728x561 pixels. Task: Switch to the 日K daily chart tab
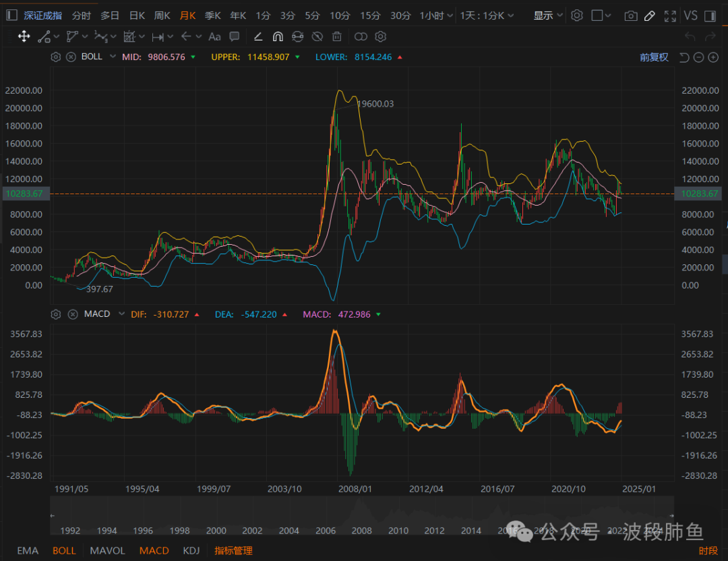click(137, 16)
